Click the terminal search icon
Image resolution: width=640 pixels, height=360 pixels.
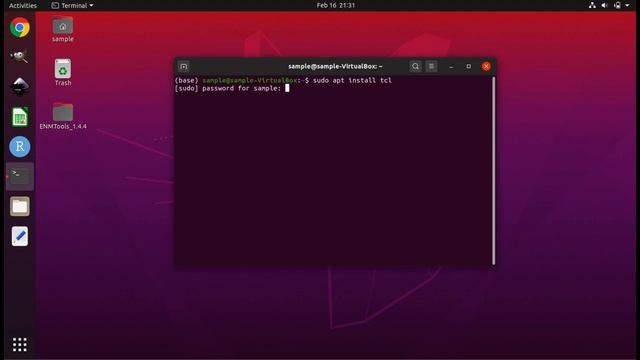(415, 66)
